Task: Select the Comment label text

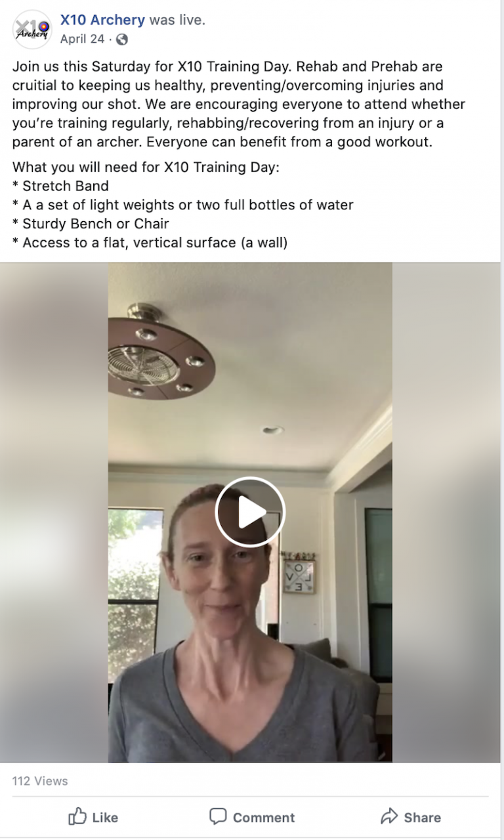Action: point(264,818)
